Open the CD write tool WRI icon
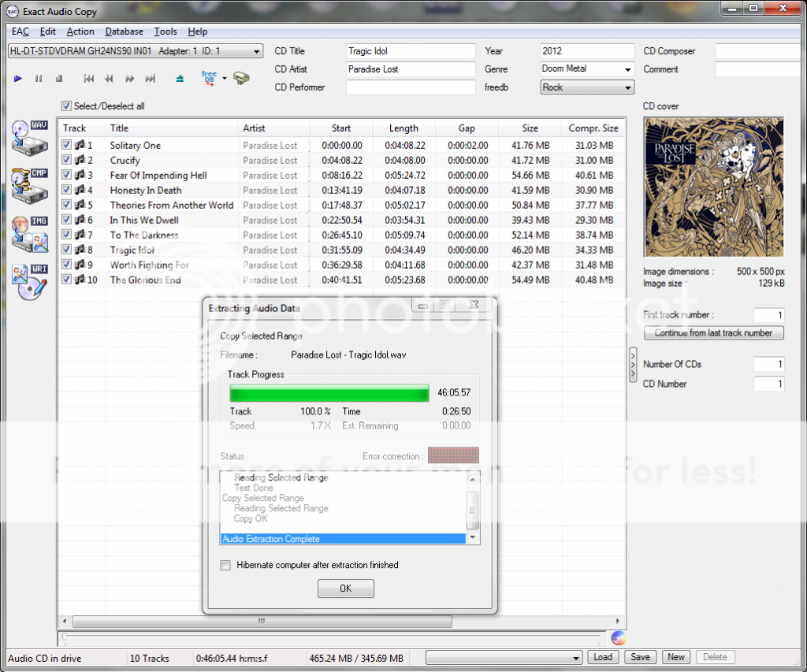Viewport: 807px width, 672px height. (x=30, y=282)
